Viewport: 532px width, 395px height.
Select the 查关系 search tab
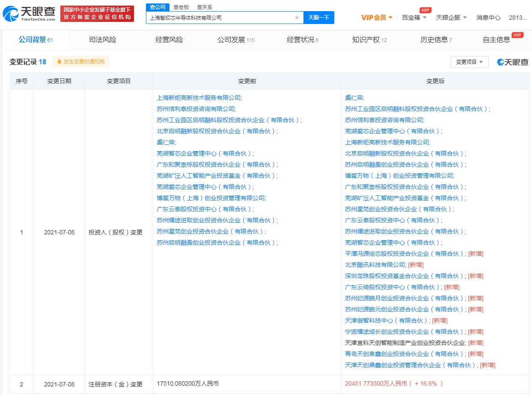(205, 7)
